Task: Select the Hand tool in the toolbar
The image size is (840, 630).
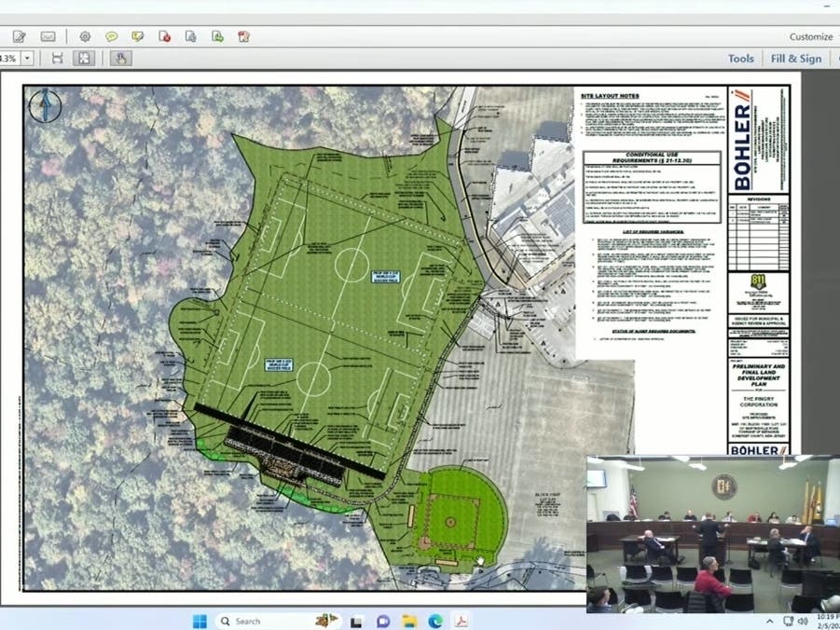Action: (x=120, y=57)
